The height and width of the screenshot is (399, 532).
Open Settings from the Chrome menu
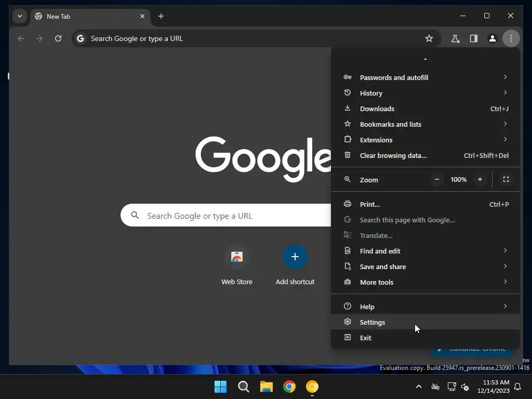(425, 322)
